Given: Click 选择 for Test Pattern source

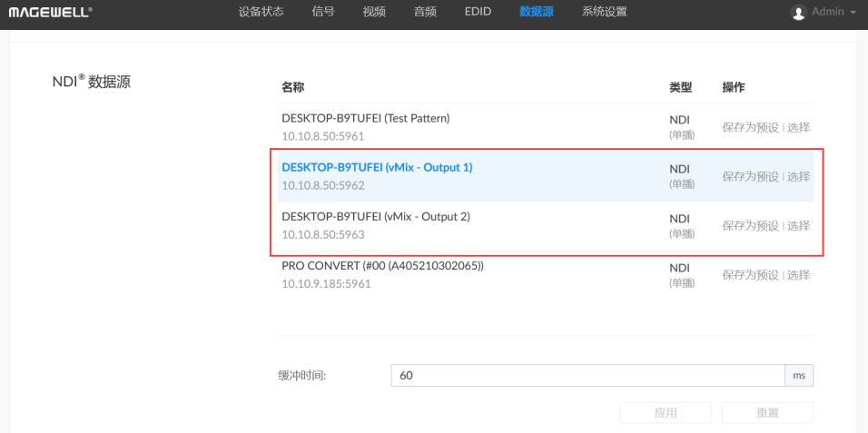Looking at the screenshot, I should 799,127.
